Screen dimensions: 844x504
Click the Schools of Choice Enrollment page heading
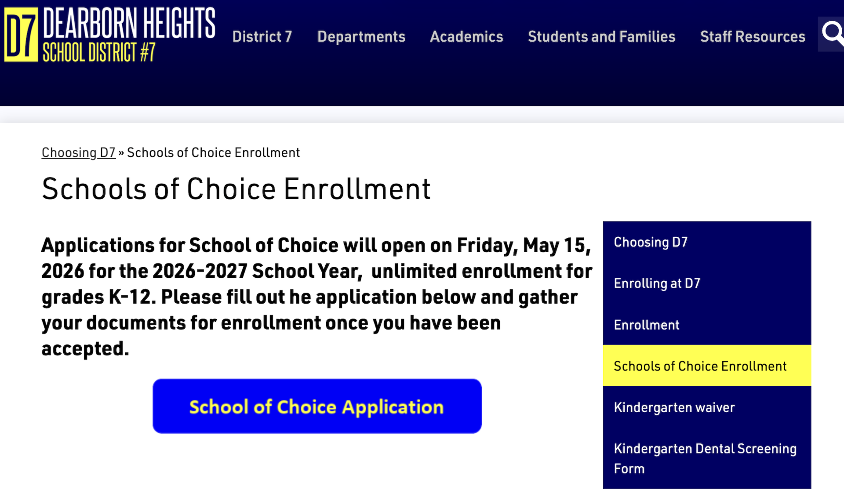236,189
